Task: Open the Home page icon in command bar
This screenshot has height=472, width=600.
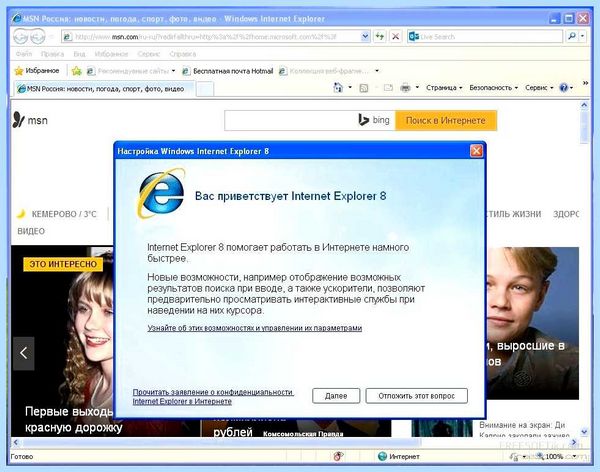Action: pos(338,88)
